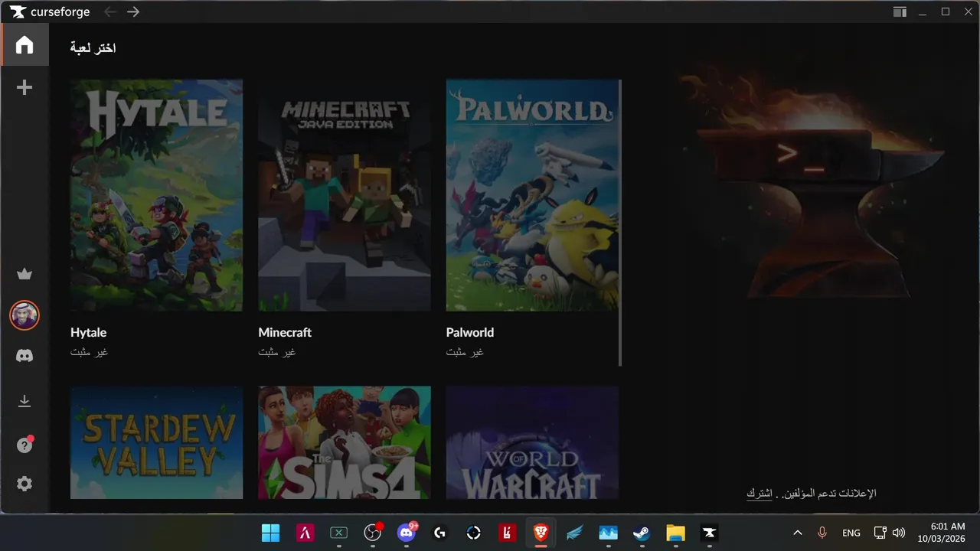Viewport: 980px width, 551px height.
Task: Open the volume speaker tray icon
Action: tap(899, 533)
